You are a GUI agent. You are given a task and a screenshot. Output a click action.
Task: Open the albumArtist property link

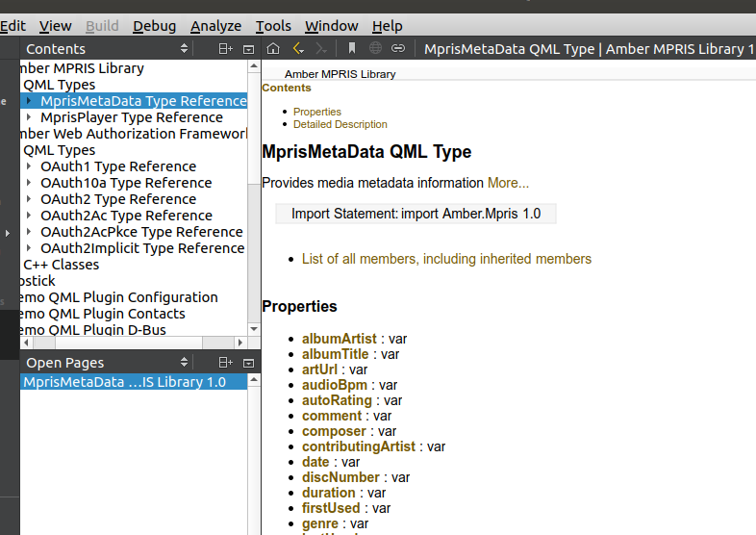tap(339, 339)
